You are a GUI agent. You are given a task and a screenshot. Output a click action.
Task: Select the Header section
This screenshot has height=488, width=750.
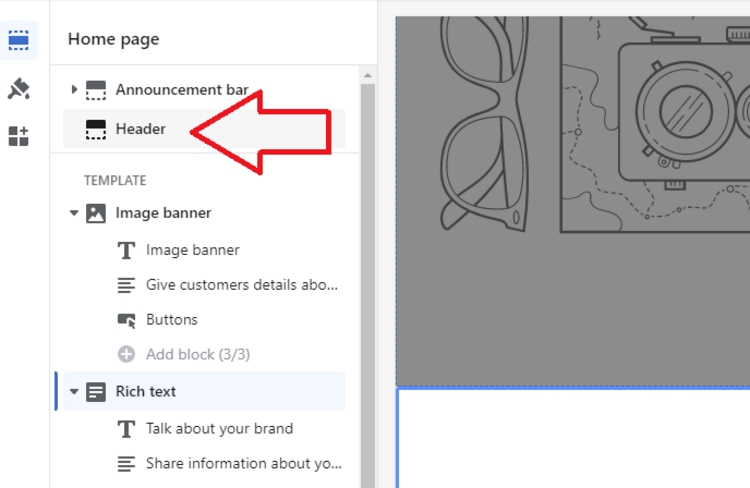141,129
